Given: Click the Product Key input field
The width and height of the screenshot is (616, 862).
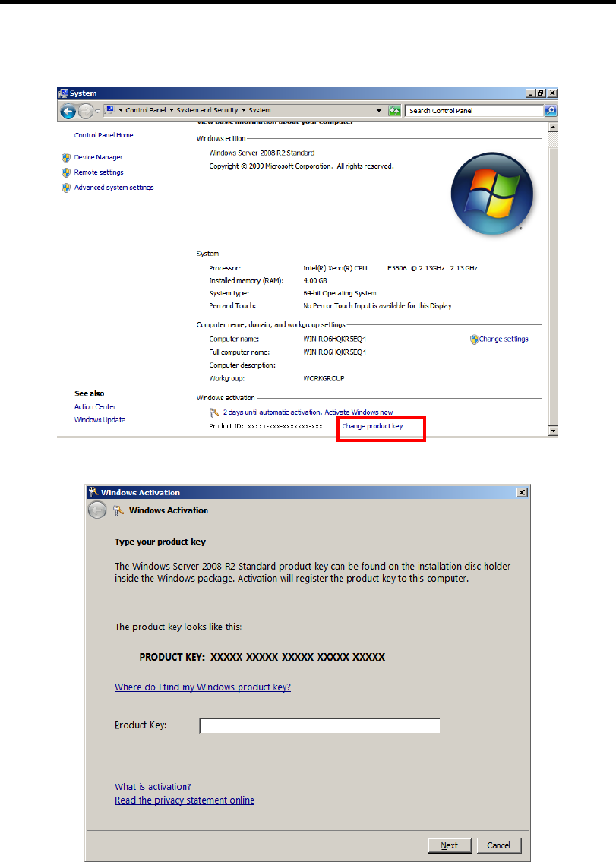Looking at the screenshot, I should pyautogui.click(x=320, y=725).
